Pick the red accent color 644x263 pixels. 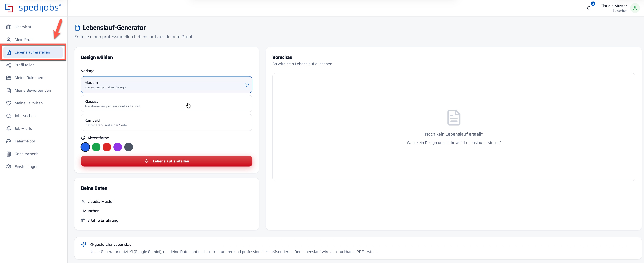[x=107, y=147]
